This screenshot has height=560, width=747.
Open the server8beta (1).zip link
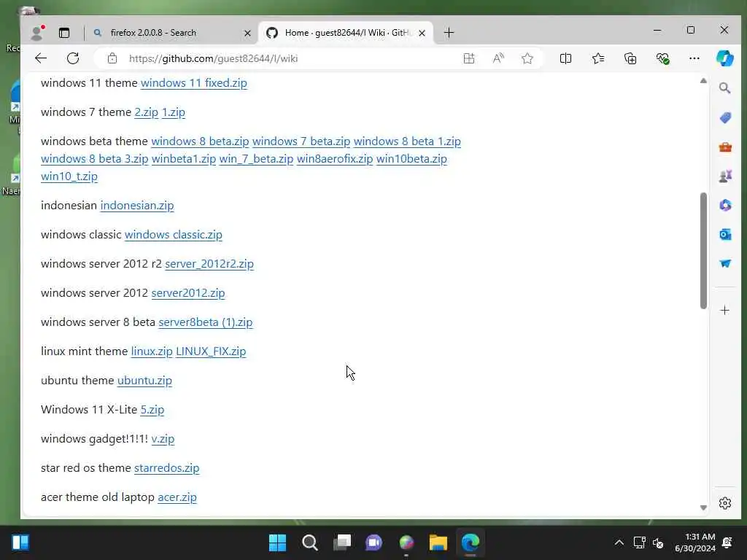coord(205,322)
